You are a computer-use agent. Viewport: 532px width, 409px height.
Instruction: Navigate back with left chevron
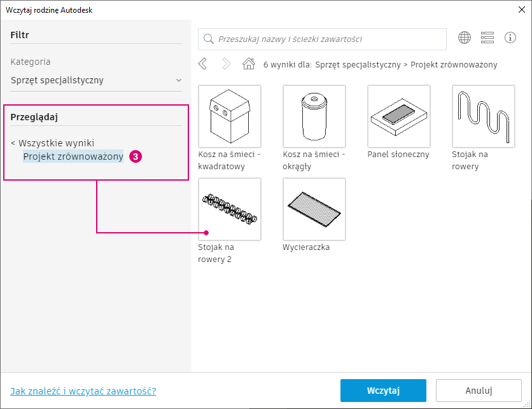pos(203,64)
